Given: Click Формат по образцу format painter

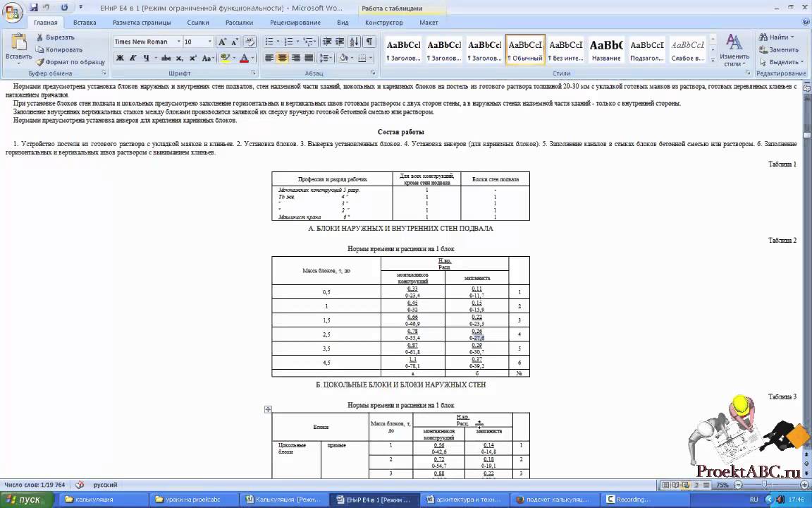Looking at the screenshot, I should (70, 61).
